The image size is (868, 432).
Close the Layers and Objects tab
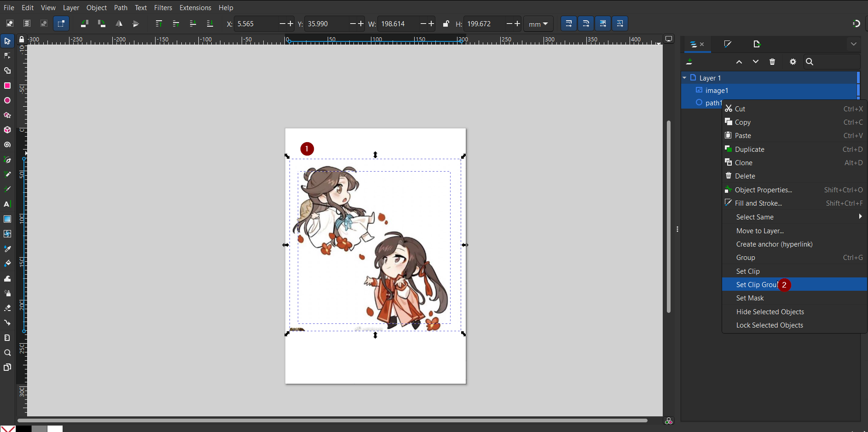pyautogui.click(x=702, y=44)
